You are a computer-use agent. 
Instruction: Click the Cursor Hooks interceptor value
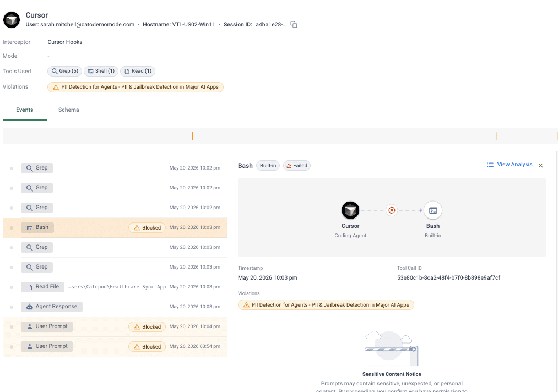click(65, 42)
